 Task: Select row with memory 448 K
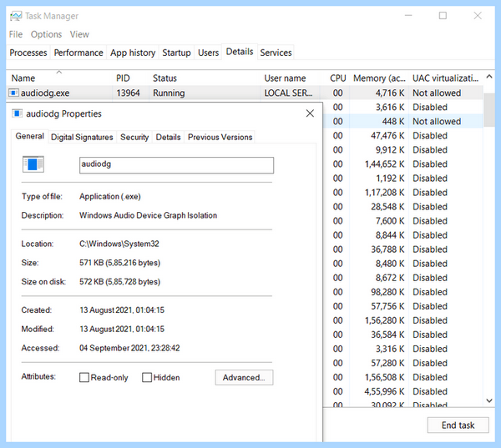402,121
